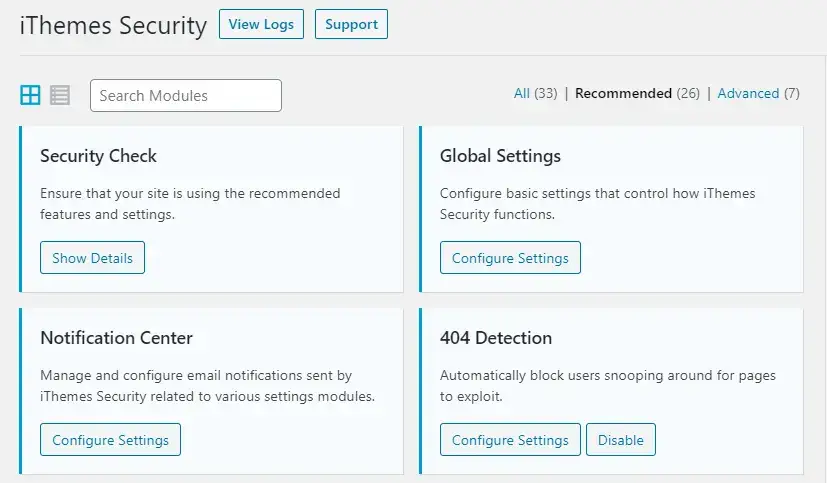Open View Logs
This screenshot has width=827, height=483.
click(261, 24)
